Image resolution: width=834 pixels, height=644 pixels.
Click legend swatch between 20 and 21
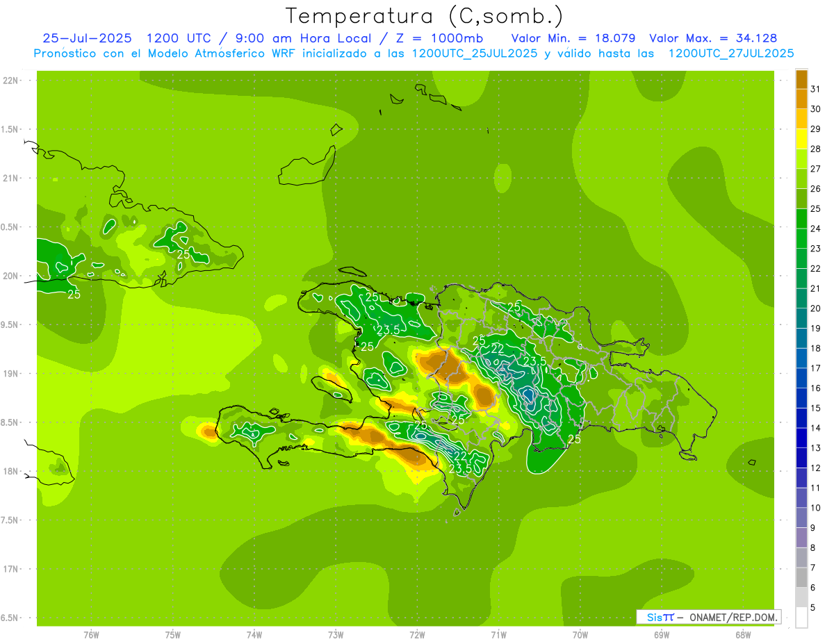click(x=801, y=298)
